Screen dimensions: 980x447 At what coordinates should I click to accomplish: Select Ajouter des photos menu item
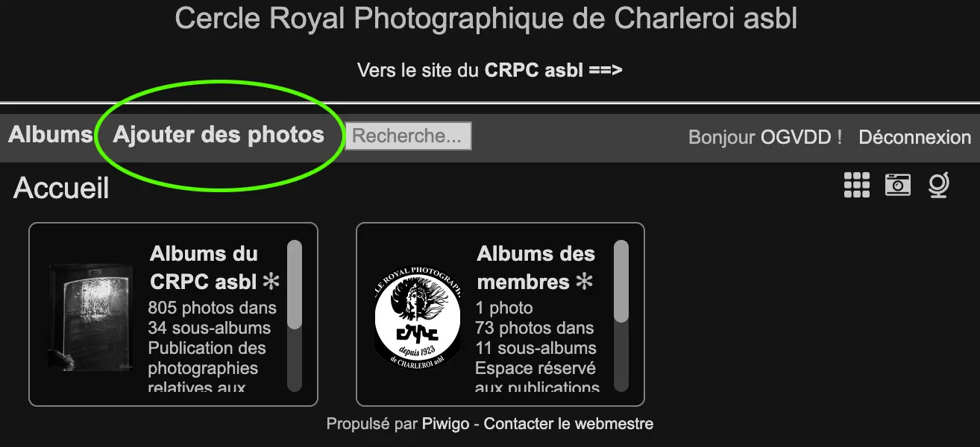tap(219, 135)
